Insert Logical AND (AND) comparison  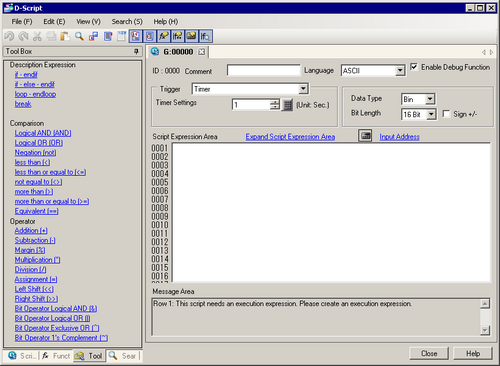[43, 133]
